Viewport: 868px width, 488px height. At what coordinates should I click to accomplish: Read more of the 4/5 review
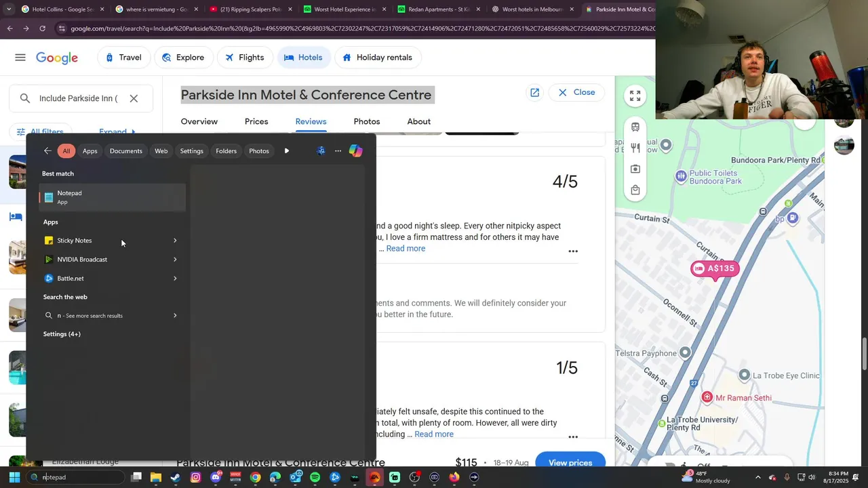coord(406,249)
